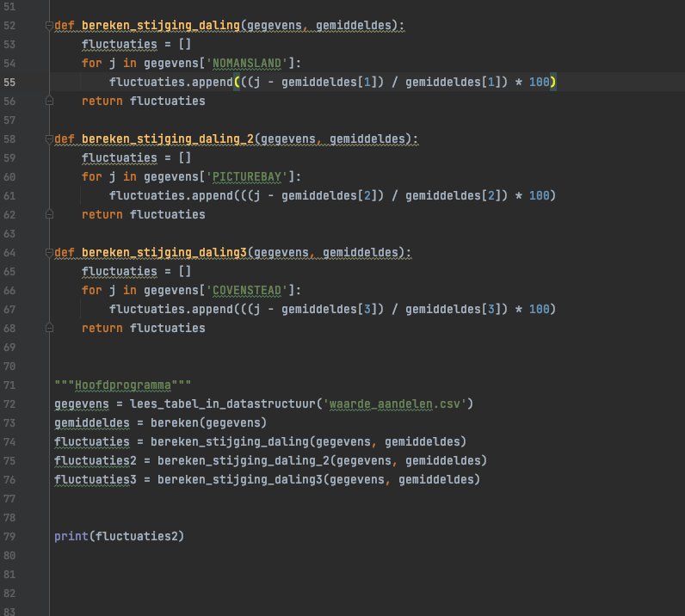Viewport: 685px width, 616px height.
Task: Collapse the bereken_stijging_daling_2 function fold marker
Action: tap(49, 139)
